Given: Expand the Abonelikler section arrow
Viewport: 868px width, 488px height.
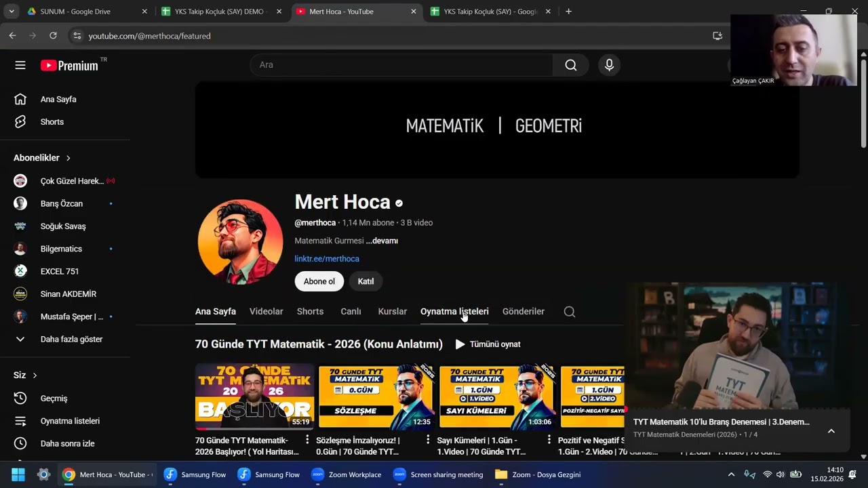Looking at the screenshot, I should pyautogui.click(x=68, y=158).
